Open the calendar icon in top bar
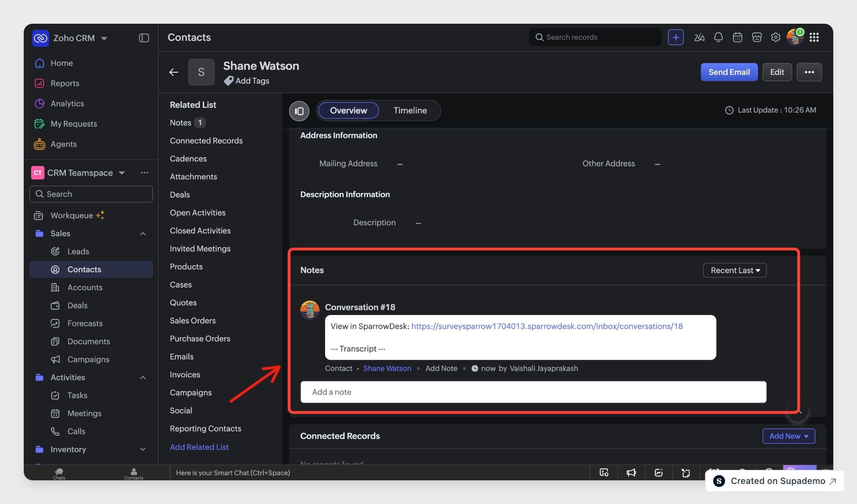857x504 pixels. [737, 37]
